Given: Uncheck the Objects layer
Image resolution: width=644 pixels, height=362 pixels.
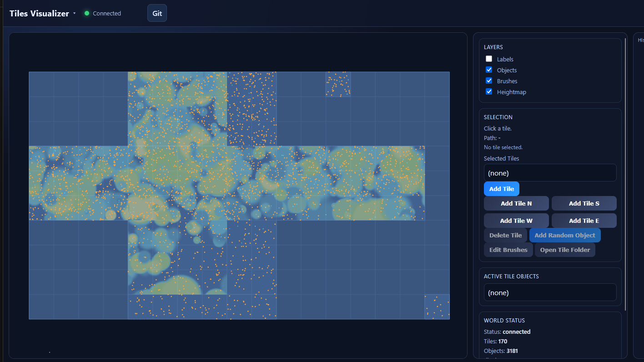Looking at the screenshot, I should (x=489, y=70).
